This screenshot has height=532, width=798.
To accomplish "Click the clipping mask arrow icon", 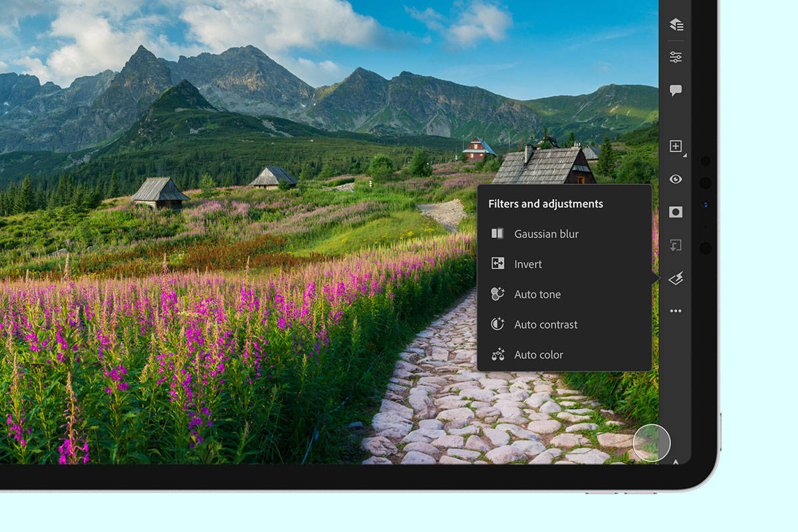I will (x=676, y=245).
